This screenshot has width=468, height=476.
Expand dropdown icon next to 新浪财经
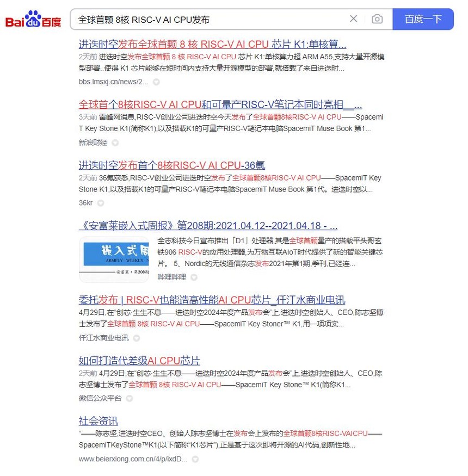click(115, 143)
